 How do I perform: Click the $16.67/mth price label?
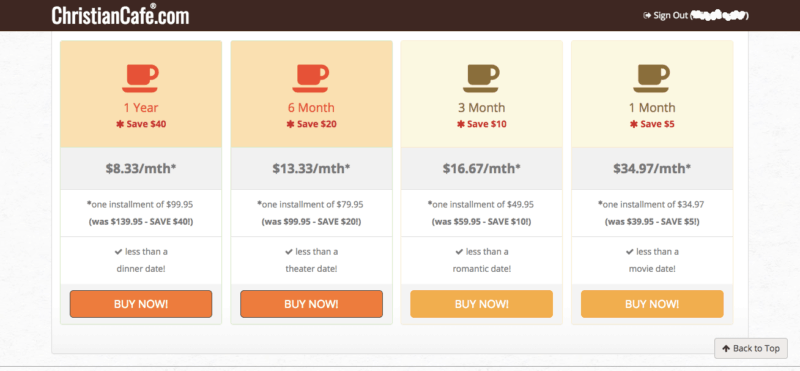(482, 168)
